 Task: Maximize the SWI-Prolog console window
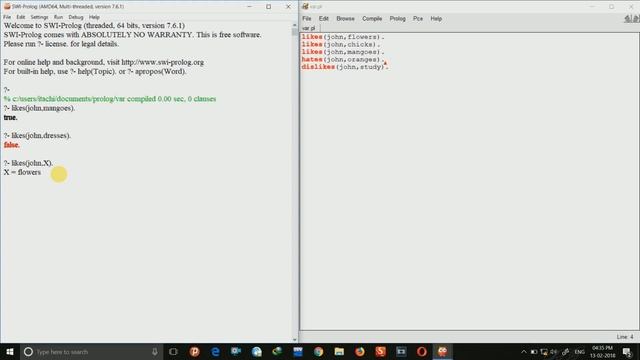(269, 7)
